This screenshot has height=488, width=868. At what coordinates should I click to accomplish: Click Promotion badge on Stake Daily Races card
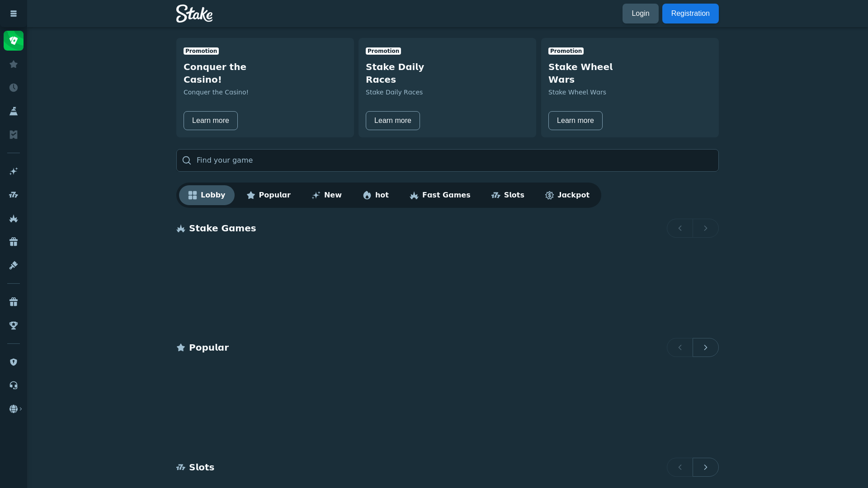click(x=383, y=51)
